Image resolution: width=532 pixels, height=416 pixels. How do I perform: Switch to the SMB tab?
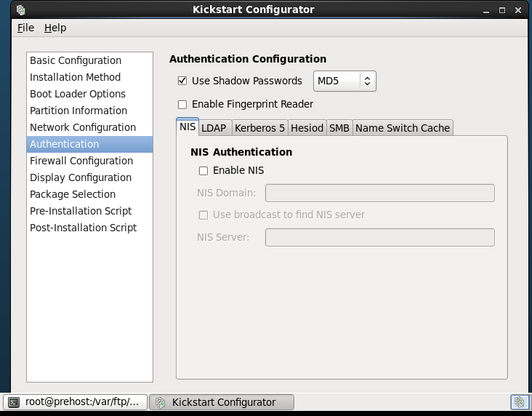coord(339,128)
